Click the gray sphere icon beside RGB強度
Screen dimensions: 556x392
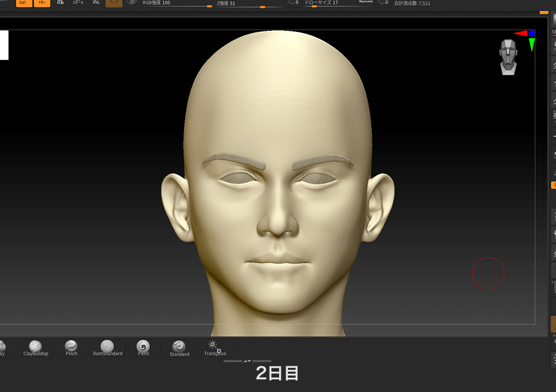coord(132,2)
